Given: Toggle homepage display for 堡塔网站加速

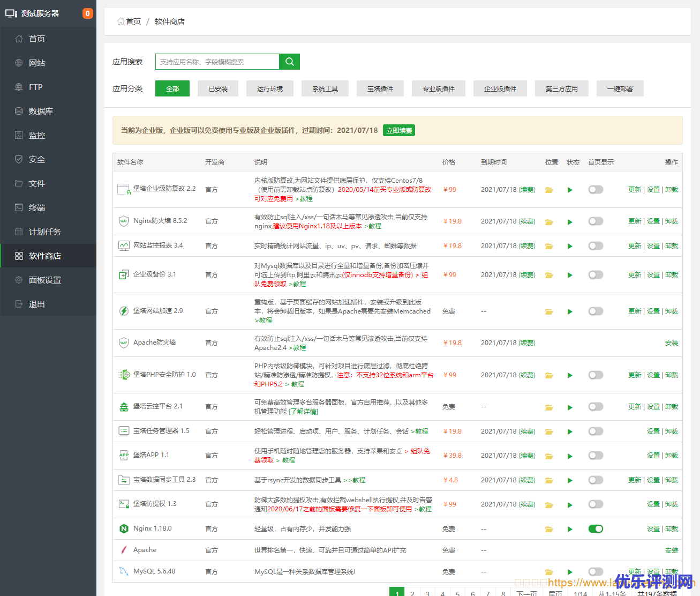Looking at the screenshot, I should [x=596, y=311].
